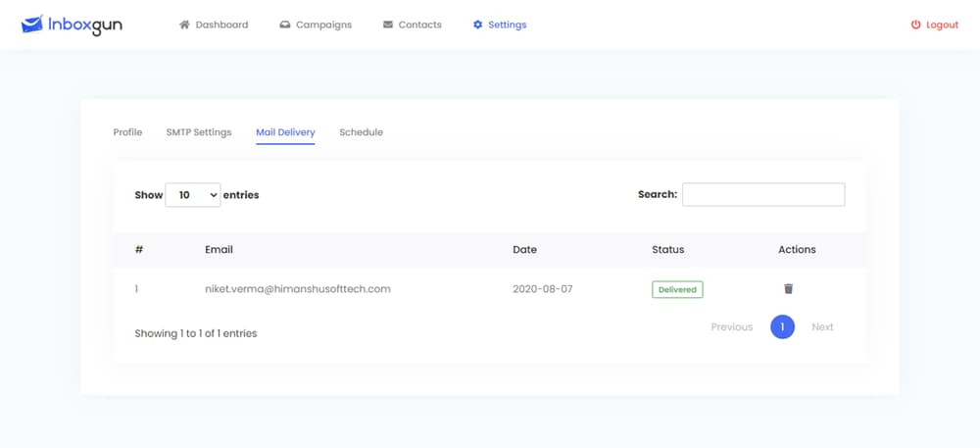Select the Mail Delivery tab
The height and width of the screenshot is (448, 980).
click(285, 132)
